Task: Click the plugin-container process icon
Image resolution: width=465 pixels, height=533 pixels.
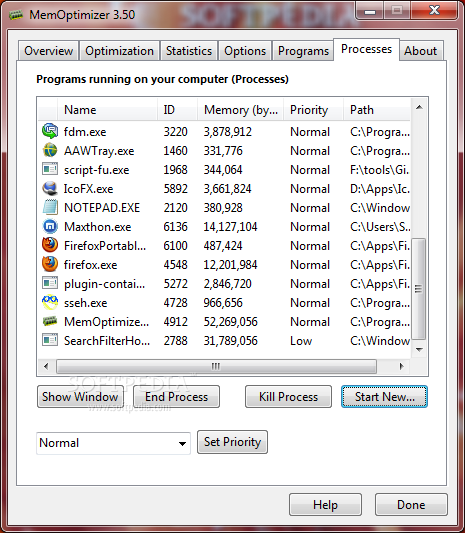Action: click(x=50, y=283)
